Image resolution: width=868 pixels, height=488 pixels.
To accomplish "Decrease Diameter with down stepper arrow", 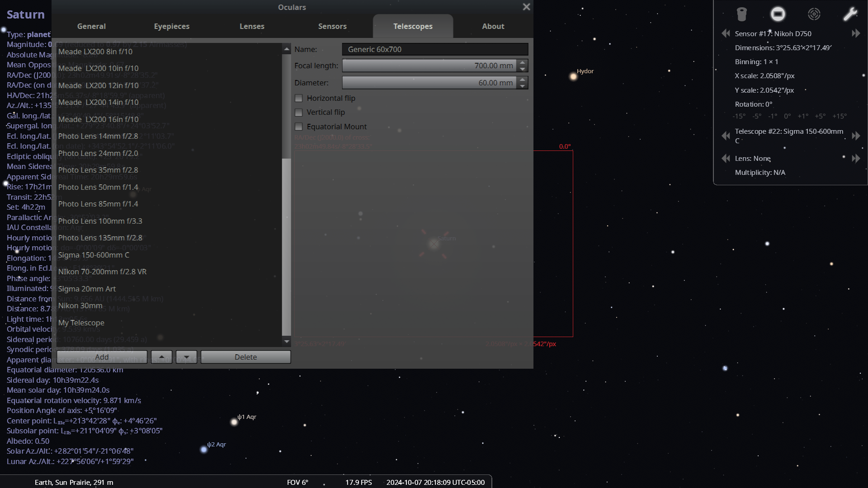I will [x=523, y=86].
